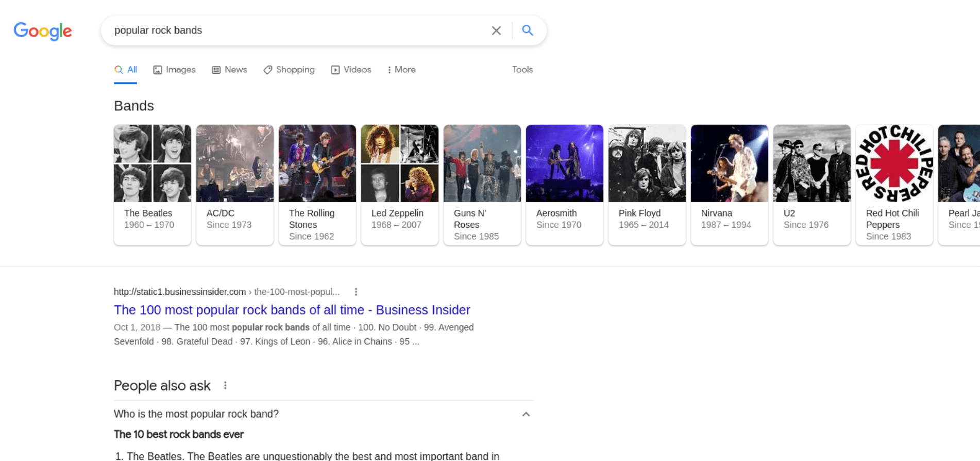The height and width of the screenshot is (461, 980).
Task: Click the 'People also ask' heading
Action: 162,386
